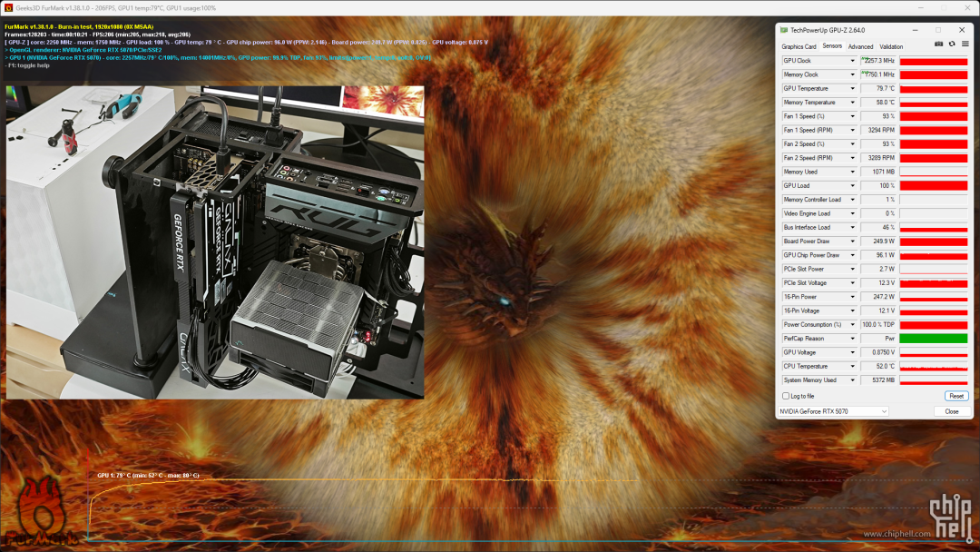
Task: Click the 1750.1 MHz Memory Clock value
Action: 878,75
